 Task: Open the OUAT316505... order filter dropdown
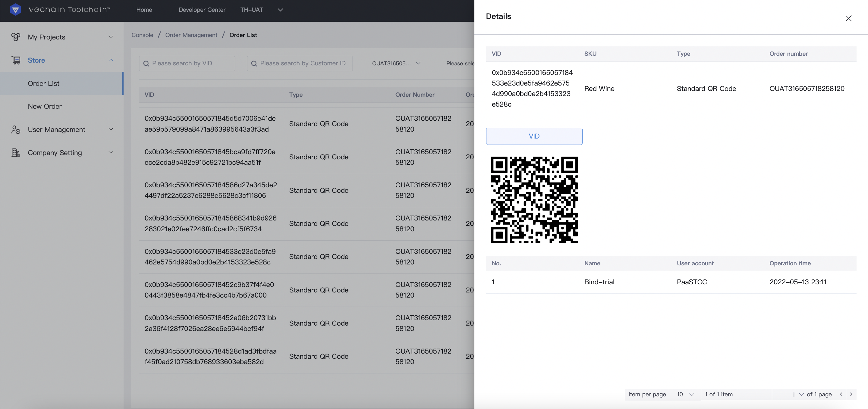pos(396,64)
